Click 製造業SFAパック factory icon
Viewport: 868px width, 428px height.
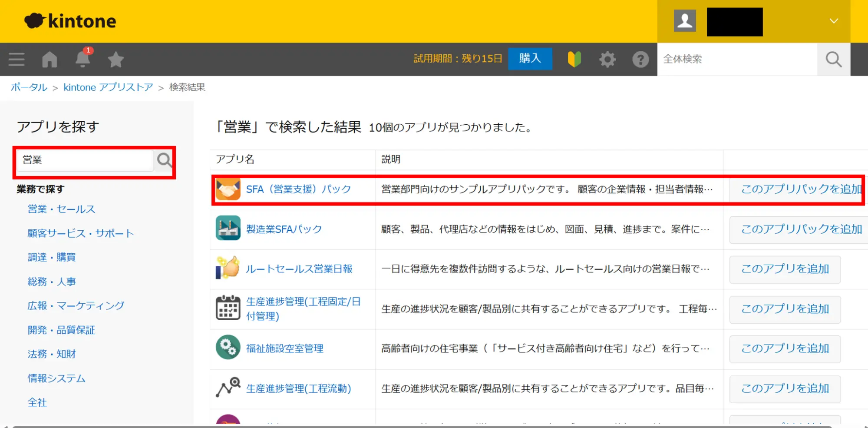tap(228, 228)
